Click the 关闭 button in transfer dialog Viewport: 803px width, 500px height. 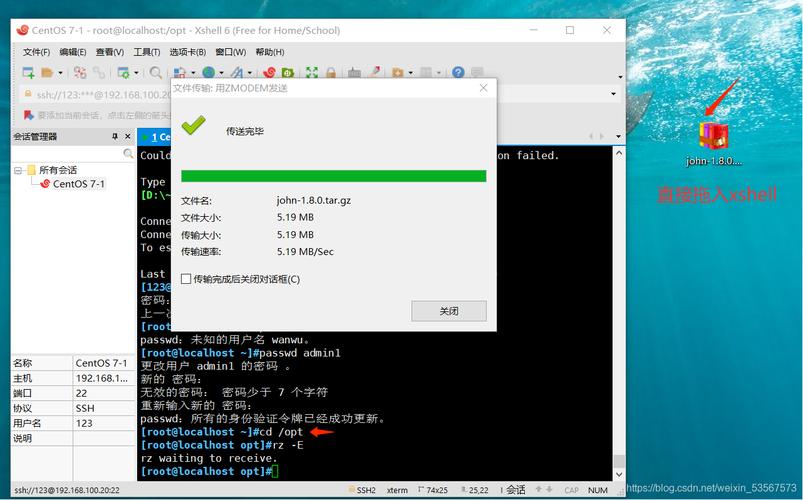pos(449,311)
